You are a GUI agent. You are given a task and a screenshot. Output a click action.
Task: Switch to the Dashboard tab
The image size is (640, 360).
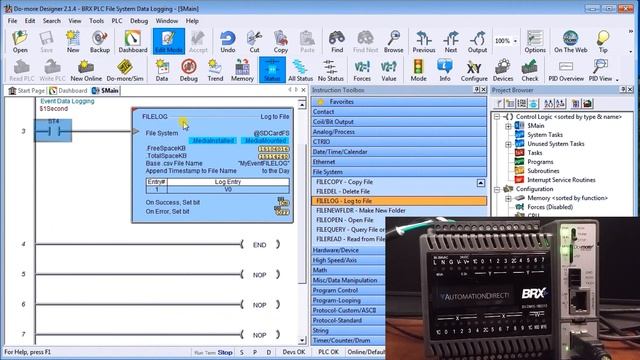coord(68,91)
